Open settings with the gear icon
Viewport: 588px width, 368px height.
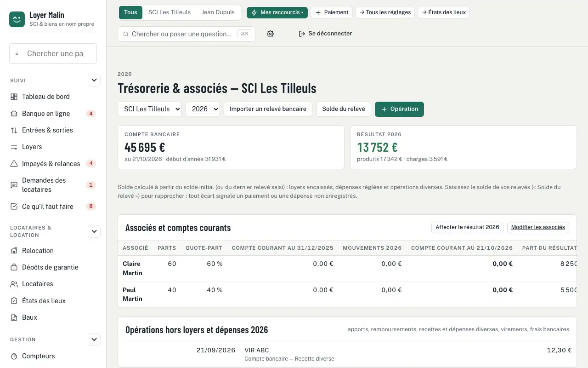pos(270,34)
